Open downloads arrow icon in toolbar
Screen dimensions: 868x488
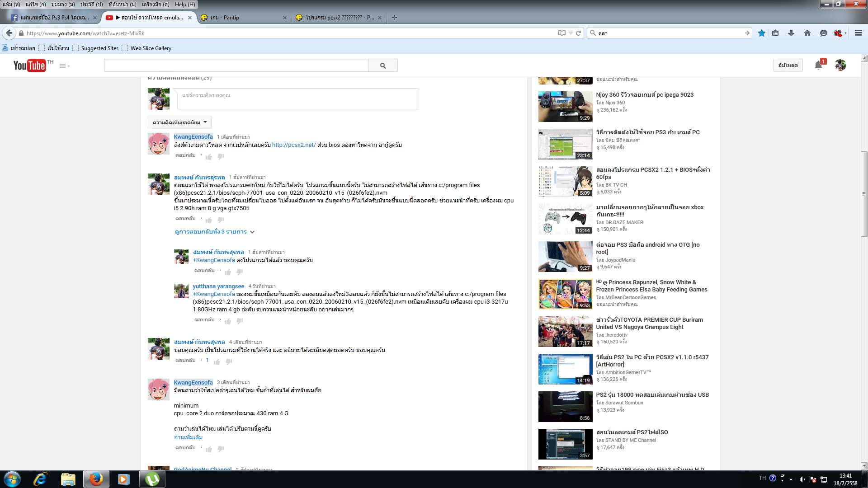point(791,33)
